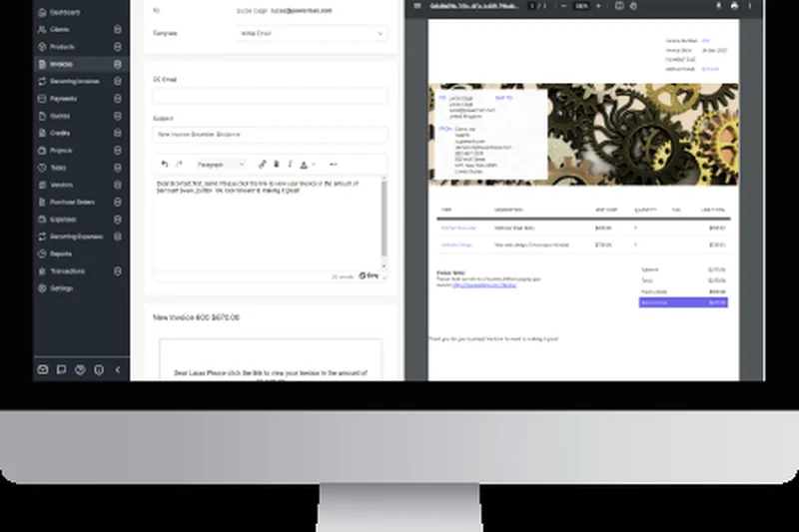
Task: Click the PDF page number box
Action: (532, 6)
